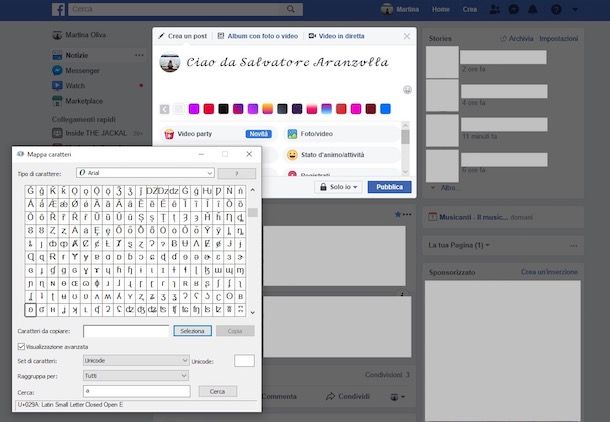The width and height of the screenshot is (610, 422).
Task: Click Condividi on the feed post
Action: 350,396
